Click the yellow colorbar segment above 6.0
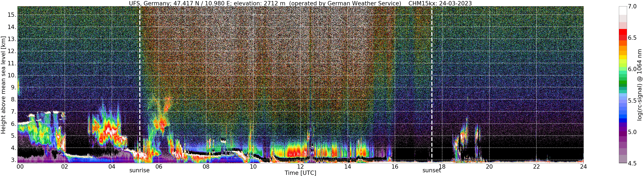The image size is (644, 177). point(623,57)
